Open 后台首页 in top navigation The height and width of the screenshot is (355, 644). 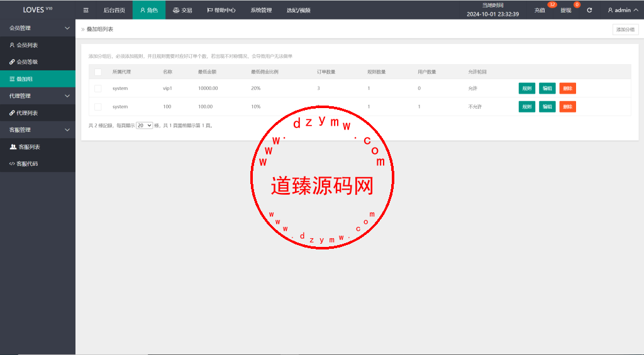click(x=114, y=10)
